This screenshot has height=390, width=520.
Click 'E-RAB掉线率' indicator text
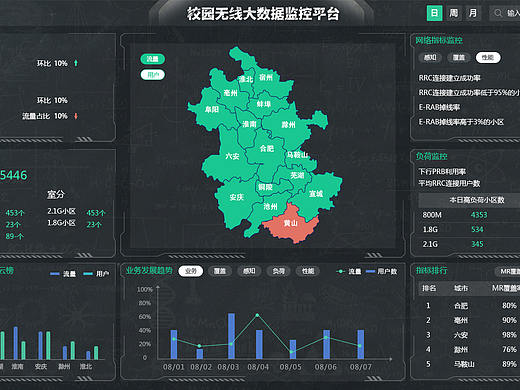[439, 107]
